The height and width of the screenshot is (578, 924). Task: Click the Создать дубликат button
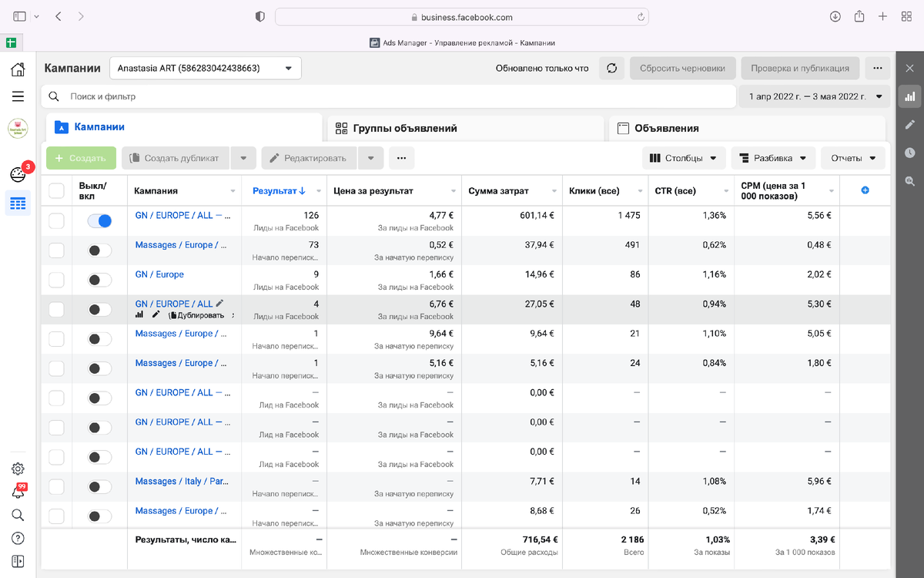[176, 158]
